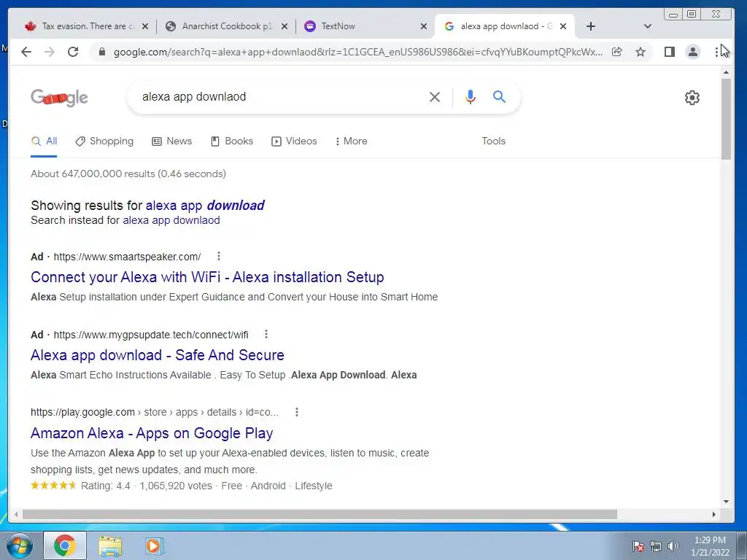
Task: Open options for the mygpsupdate.tech ad
Action: point(266,334)
